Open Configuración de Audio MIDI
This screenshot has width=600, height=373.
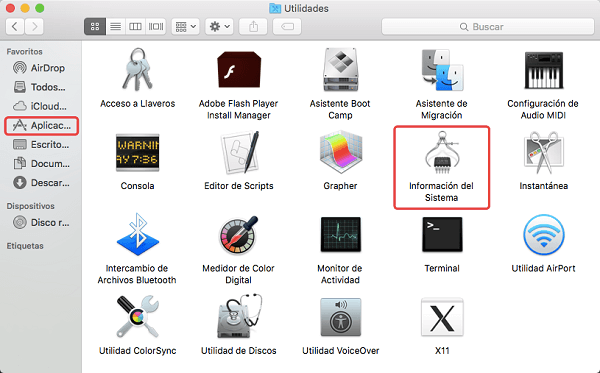click(x=543, y=70)
